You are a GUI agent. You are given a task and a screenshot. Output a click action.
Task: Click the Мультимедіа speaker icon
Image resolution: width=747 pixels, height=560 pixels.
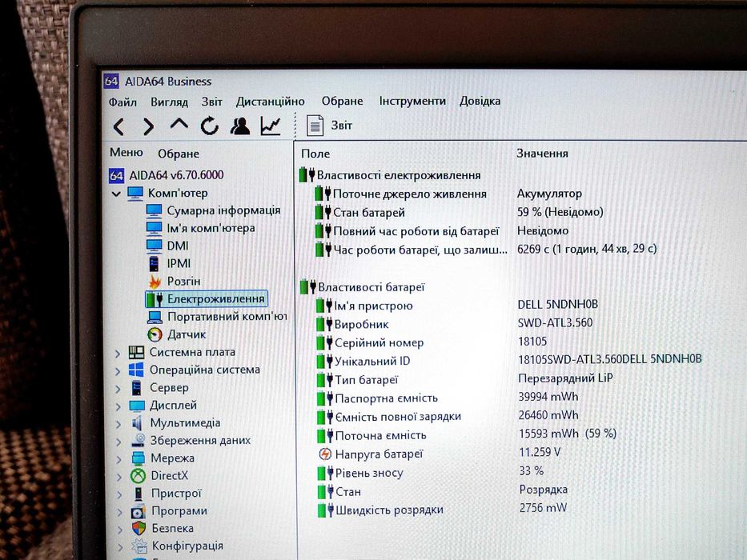coord(138,423)
